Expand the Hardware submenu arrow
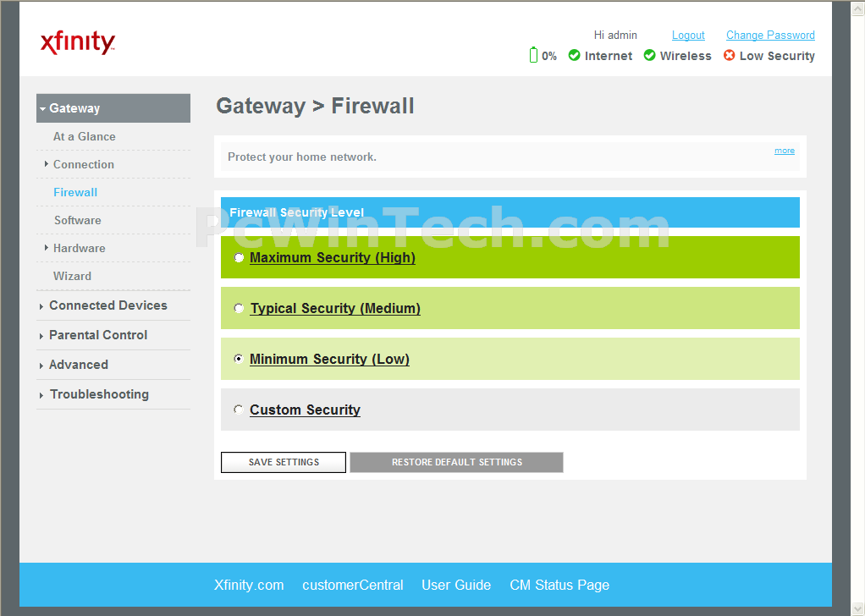The height and width of the screenshot is (616, 865). click(47, 248)
